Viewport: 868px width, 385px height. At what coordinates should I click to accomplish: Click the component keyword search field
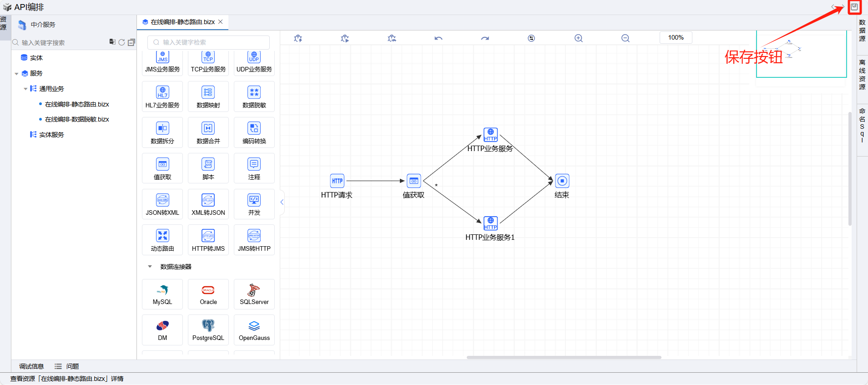coord(209,42)
